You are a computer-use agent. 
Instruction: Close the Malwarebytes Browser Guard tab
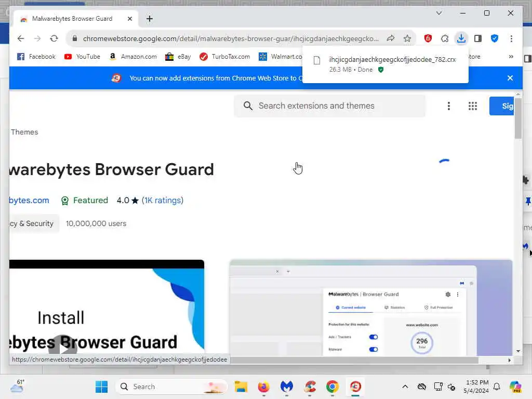click(129, 19)
